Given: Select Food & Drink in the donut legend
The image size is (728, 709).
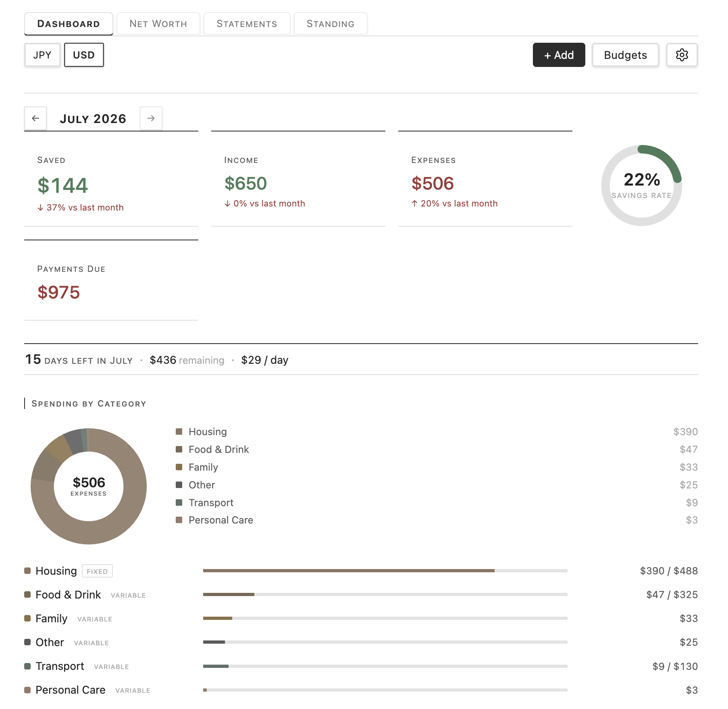Looking at the screenshot, I should tap(219, 449).
